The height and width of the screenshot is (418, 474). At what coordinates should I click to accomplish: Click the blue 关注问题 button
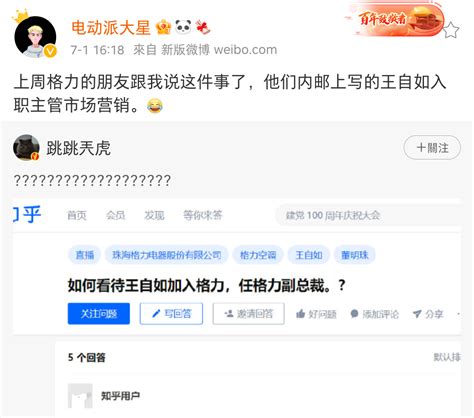pos(99,314)
